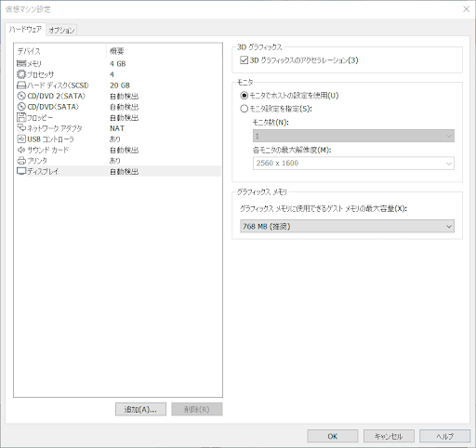Click あり in the プリンタ row
This screenshot has width=476, height=448.
point(115,161)
